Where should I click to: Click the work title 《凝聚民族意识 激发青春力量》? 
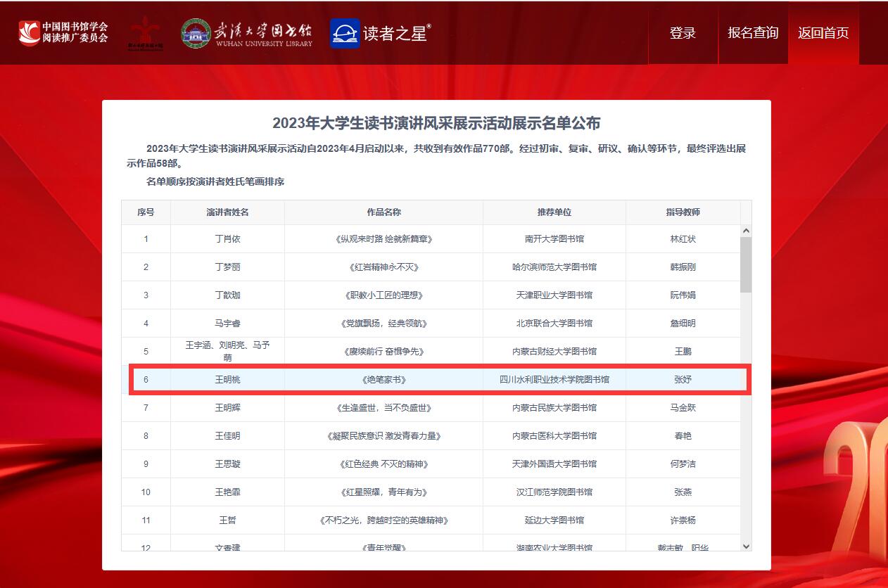click(383, 436)
